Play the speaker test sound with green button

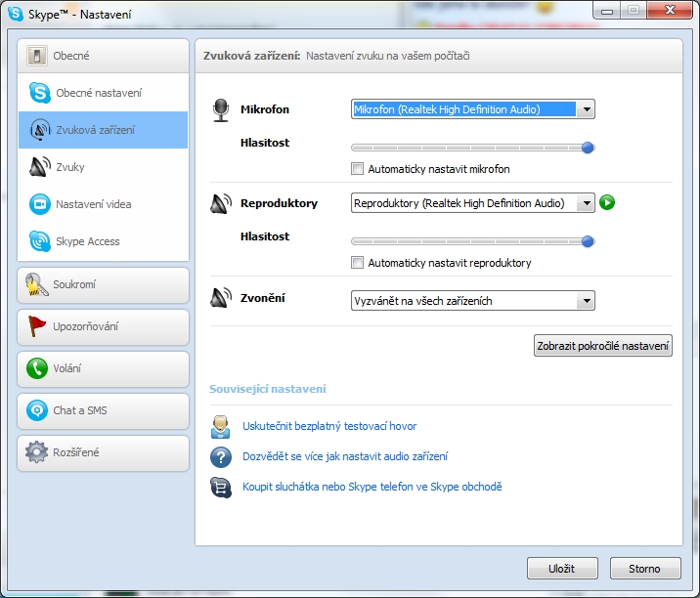point(607,202)
